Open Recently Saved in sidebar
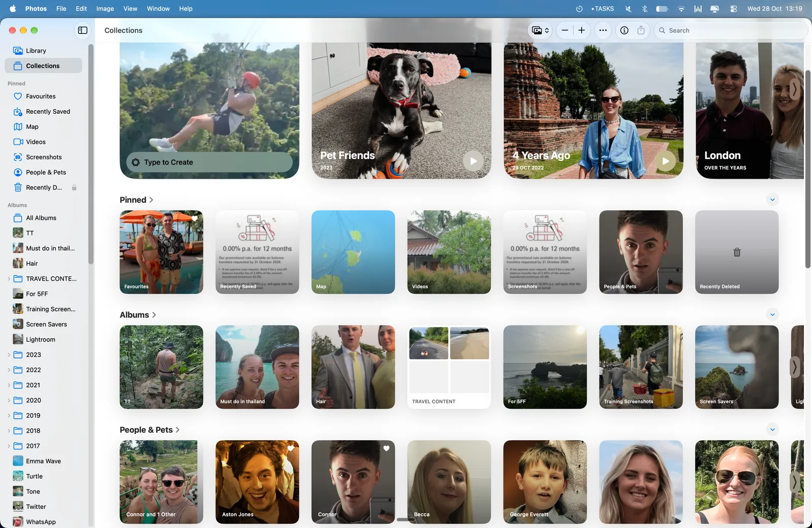Screen dimensions: 812x528 [43, 112]
